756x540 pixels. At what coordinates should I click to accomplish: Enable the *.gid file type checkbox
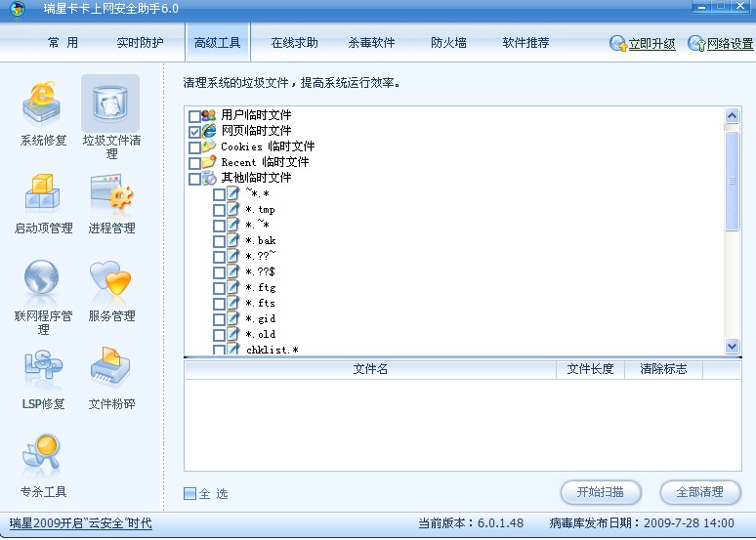pyautogui.click(x=219, y=319)
